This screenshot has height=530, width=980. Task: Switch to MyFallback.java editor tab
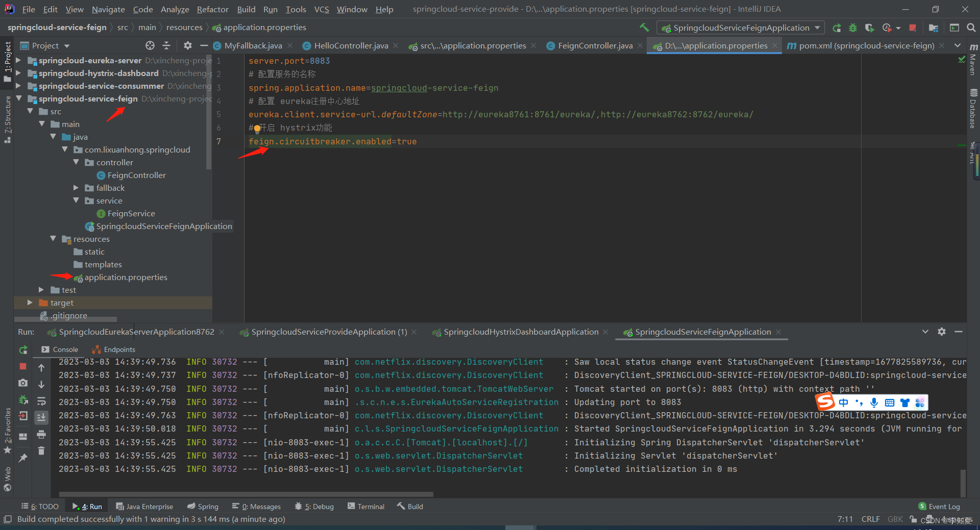(x=253, y=45)
